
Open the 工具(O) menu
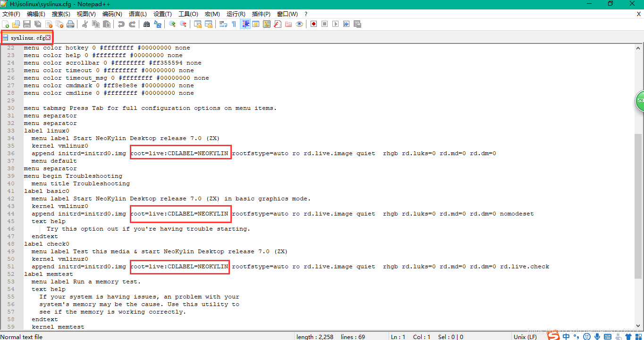point(188,14)
